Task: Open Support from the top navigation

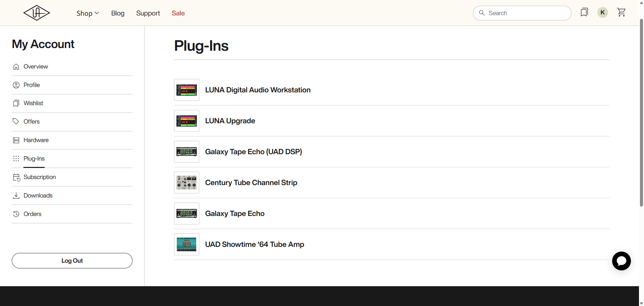Action: 148,13
